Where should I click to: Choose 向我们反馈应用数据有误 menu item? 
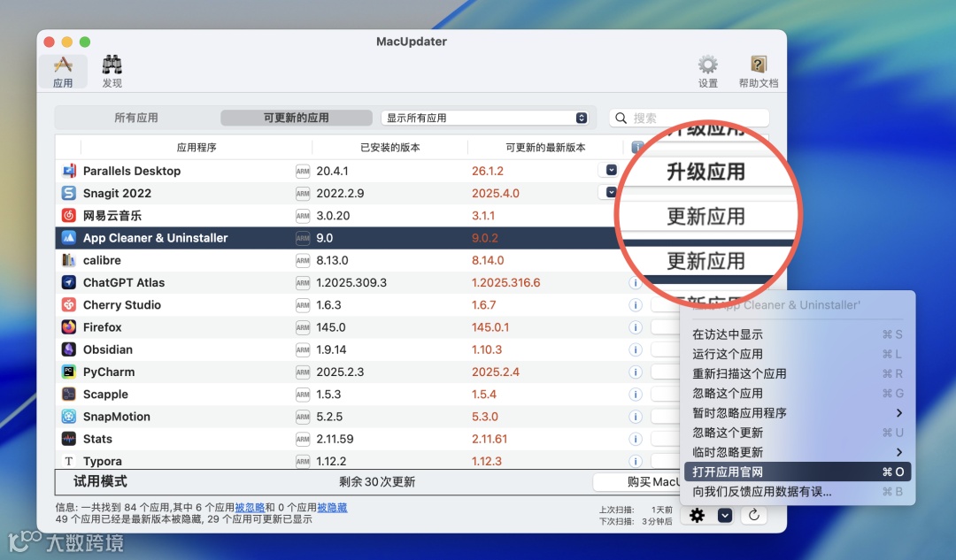(x=798, y=492)
